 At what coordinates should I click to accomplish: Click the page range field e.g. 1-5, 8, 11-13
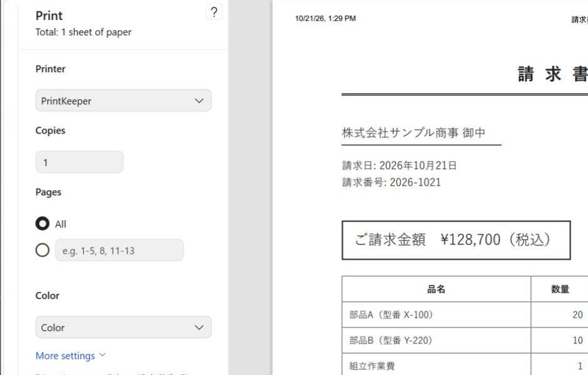coord(119,250)
